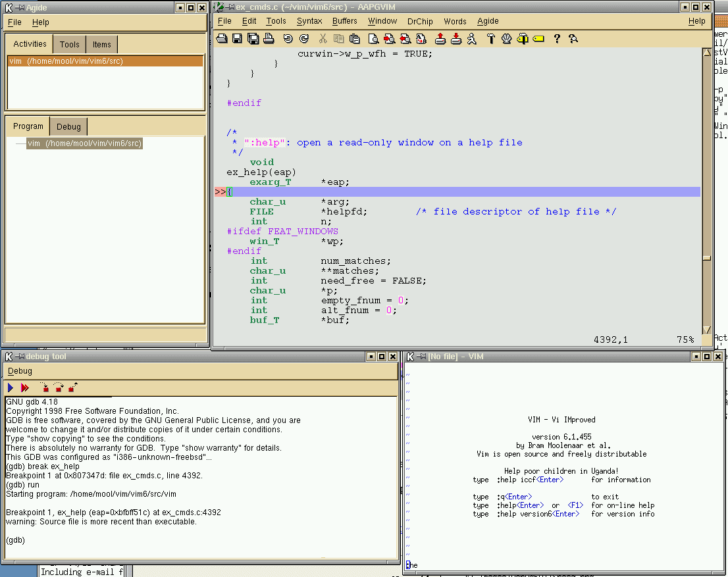Click ":help iccf<Enter>" text in VIM window
Image resolution: width=728 pixels, height=577 pixels.
[531, 480]
